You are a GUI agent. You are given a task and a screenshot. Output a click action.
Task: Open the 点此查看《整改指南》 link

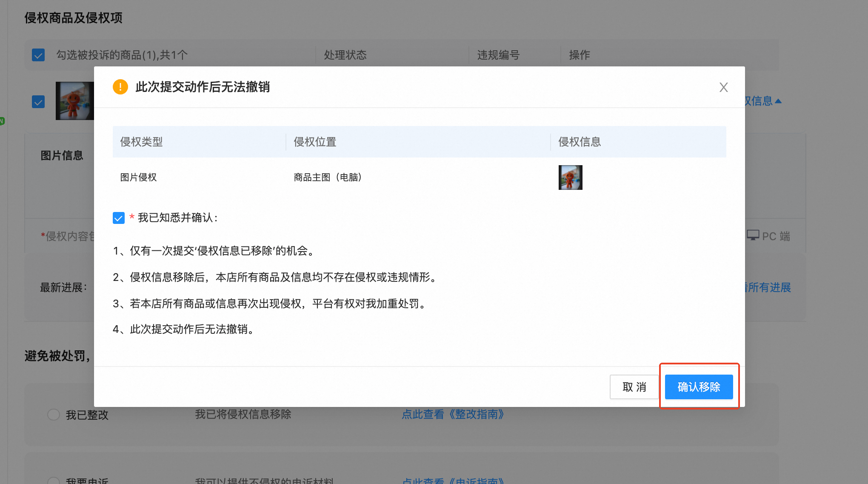[453, 414]
